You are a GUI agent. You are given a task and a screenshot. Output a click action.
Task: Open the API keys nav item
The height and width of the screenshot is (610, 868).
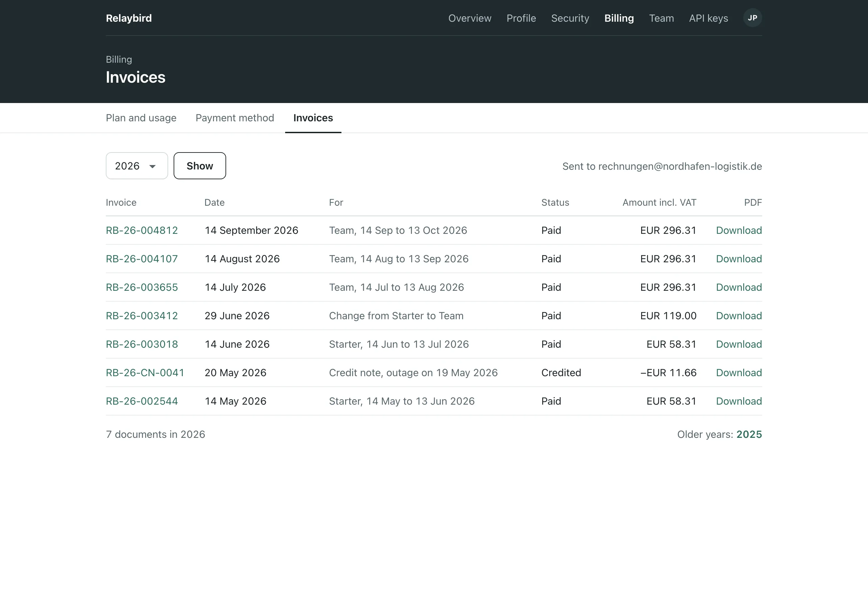708,18
